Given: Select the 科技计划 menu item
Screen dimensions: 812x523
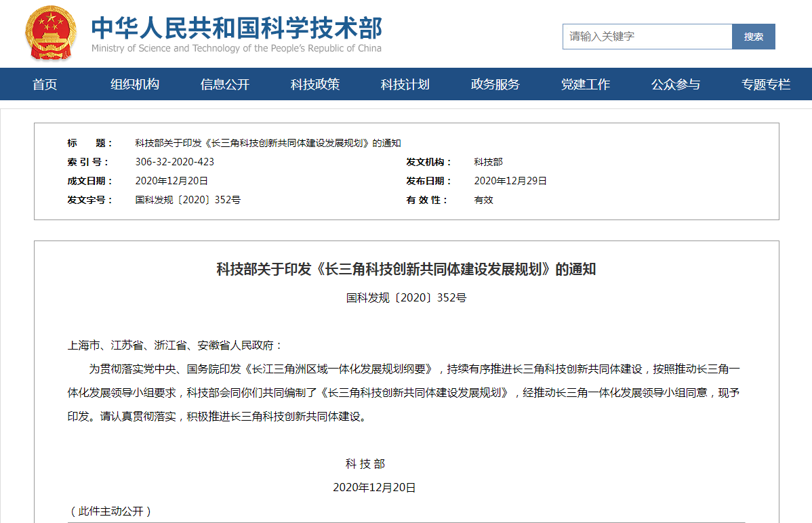Looking at the screenshot, I should click(405, 85).
